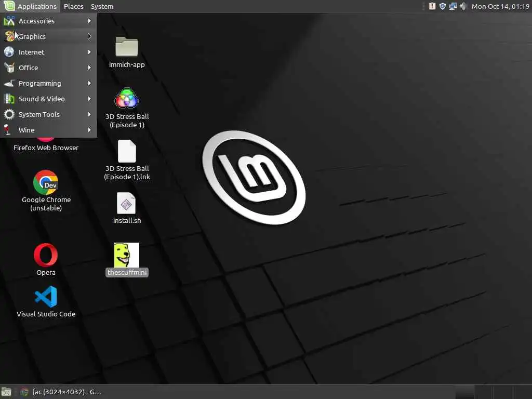Open the Accessories submenu
532x399 pixels.
click(x=48, y=21)
